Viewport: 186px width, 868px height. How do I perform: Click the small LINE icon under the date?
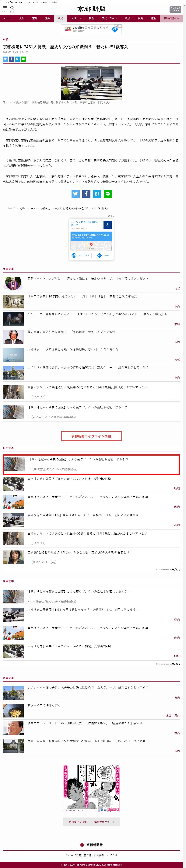click(23, 59)
